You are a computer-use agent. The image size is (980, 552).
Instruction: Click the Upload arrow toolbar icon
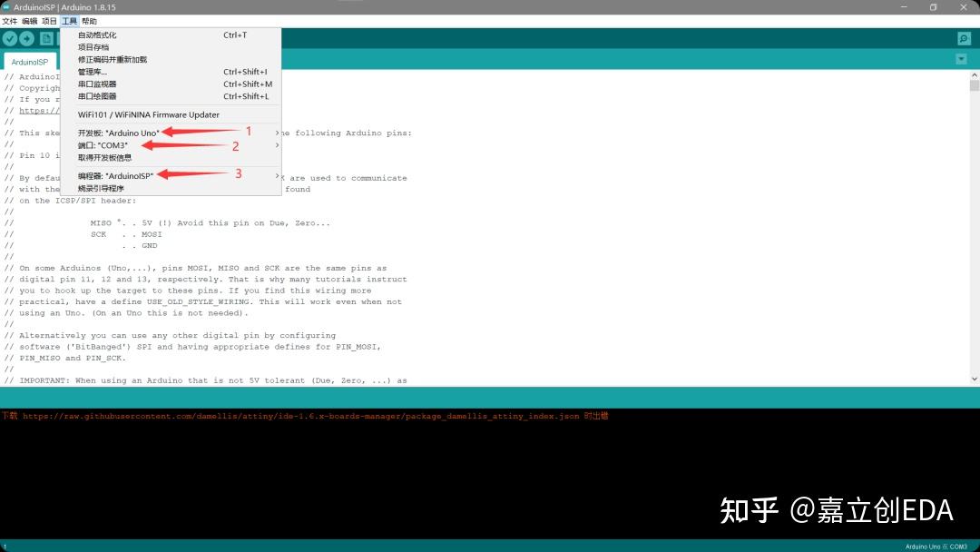25,38
